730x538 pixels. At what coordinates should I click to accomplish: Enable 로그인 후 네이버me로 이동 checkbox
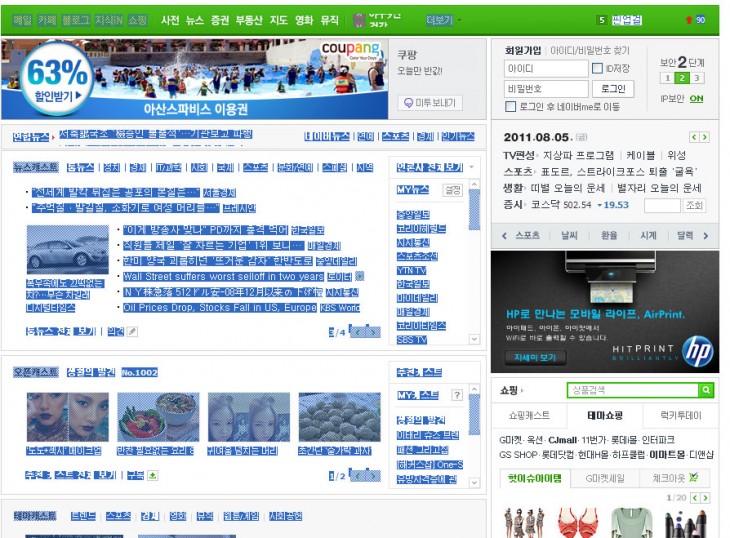[511, 106]
